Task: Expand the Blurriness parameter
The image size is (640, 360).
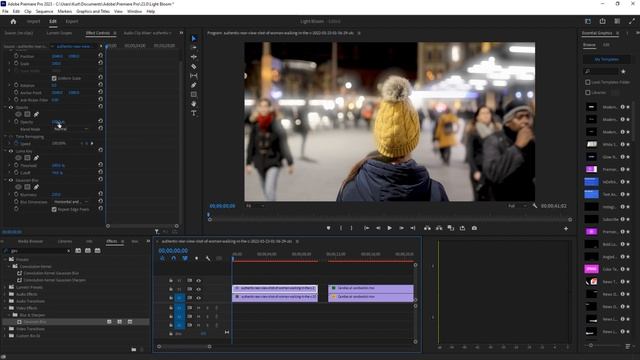Action: [9, 194]
